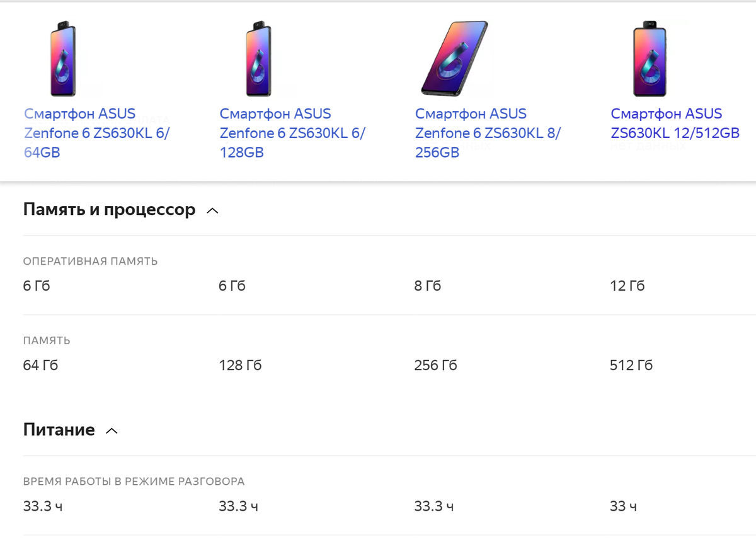Screen dimensions: 756x539
Task: Click the second phone's product photo
Action: point(258,58)
